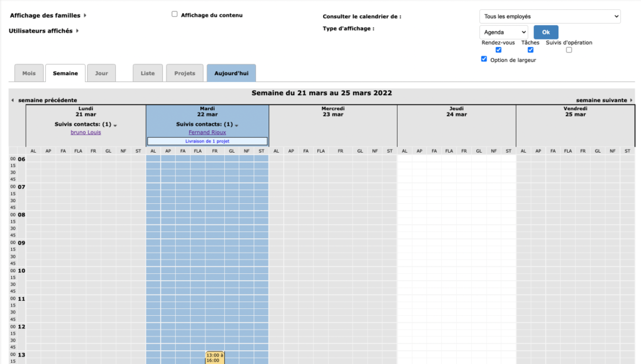Expand Tuesday's Suivis contacts arrow
Viewport: 641px width, 364px height.
coord(237,125)
